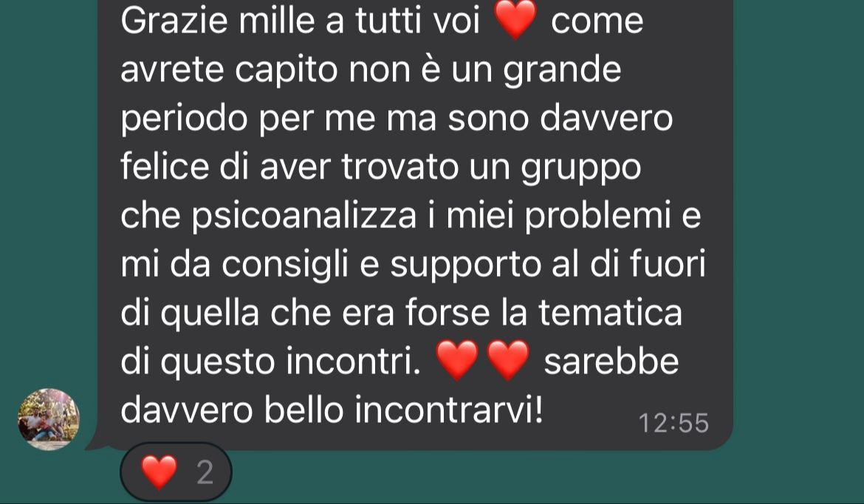Click the word 'periodo' in the message
The height and width of the screenshot is (504, 864).
click(184, 120)
